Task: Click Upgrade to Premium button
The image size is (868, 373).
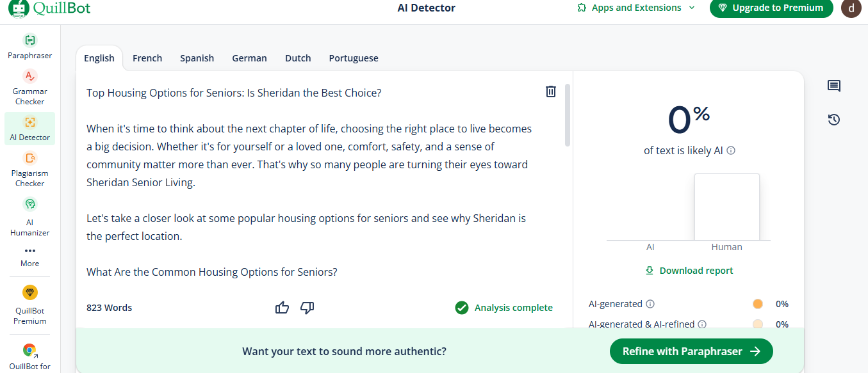Action: click(771, 8)
